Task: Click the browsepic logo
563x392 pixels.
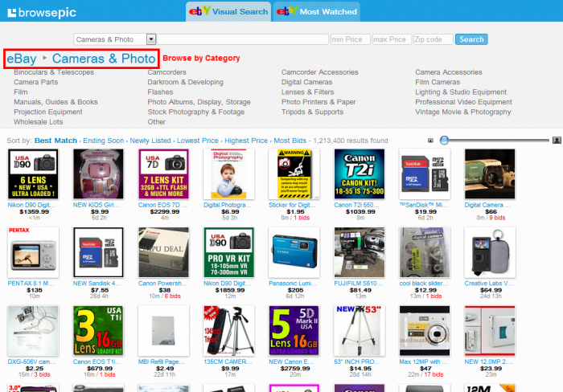Action: (x=42, y=13)
